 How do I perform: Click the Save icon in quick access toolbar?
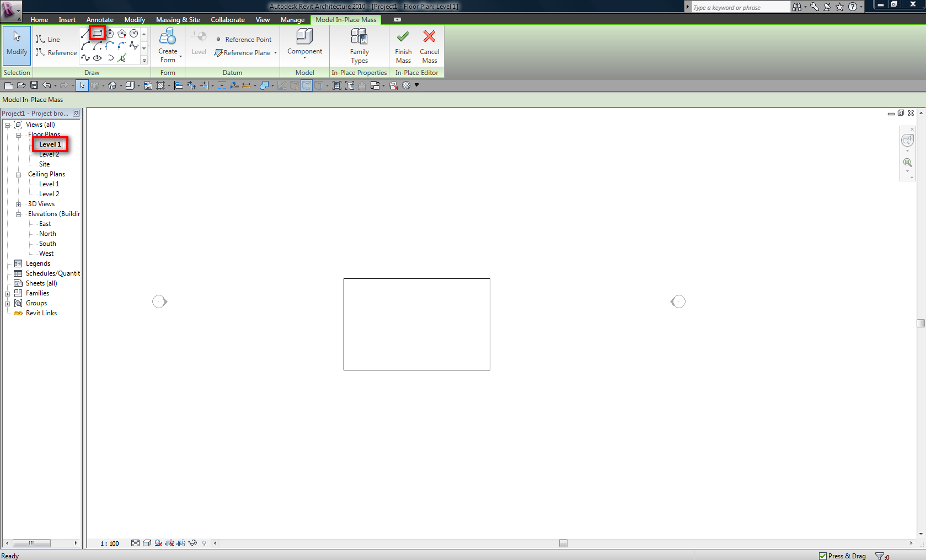pyautogui.click(x=34, y=85)
